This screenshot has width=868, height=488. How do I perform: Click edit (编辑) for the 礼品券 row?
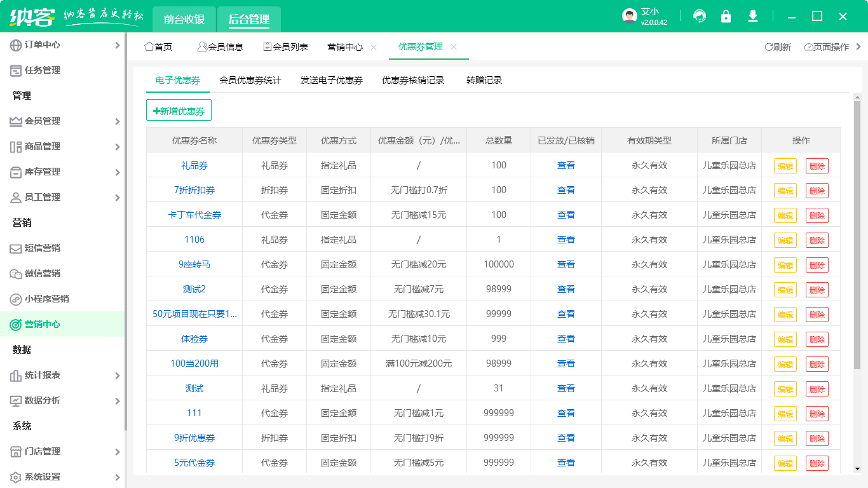point(785,166)
